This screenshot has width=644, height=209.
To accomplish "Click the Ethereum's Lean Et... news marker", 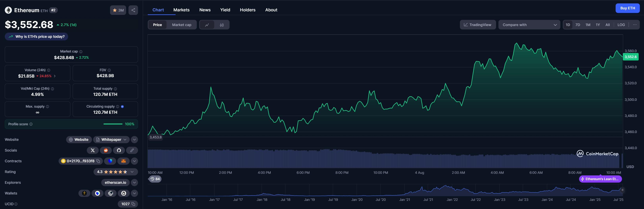I will point(600,179).
